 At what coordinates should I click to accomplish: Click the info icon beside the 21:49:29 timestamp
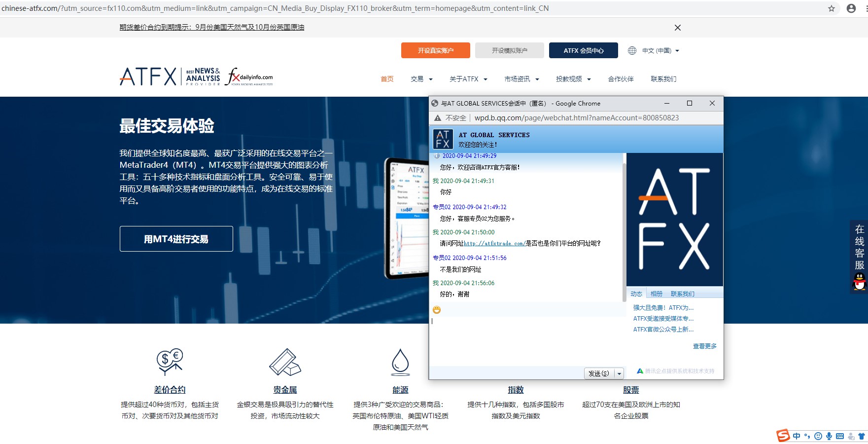pos(437,156)
